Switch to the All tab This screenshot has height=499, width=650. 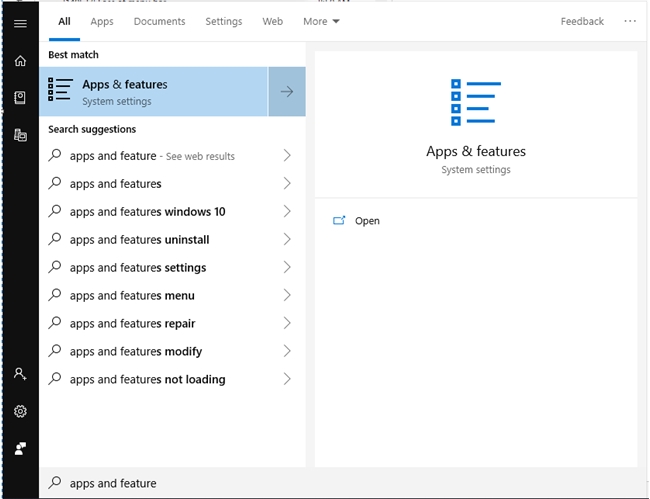pos(64,22)
